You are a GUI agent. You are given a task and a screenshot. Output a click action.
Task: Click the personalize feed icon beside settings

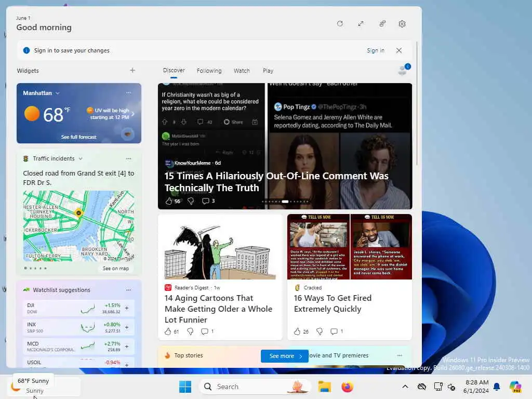tap(382, 24)
